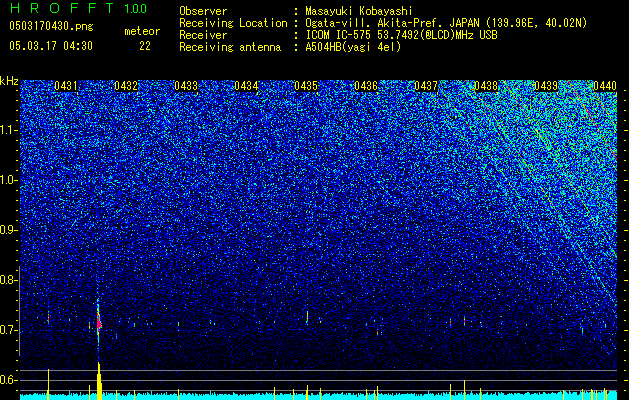Click the 0432 time marker
The height and width of the screenshot is (400, 629).
[x=126, y=86]
